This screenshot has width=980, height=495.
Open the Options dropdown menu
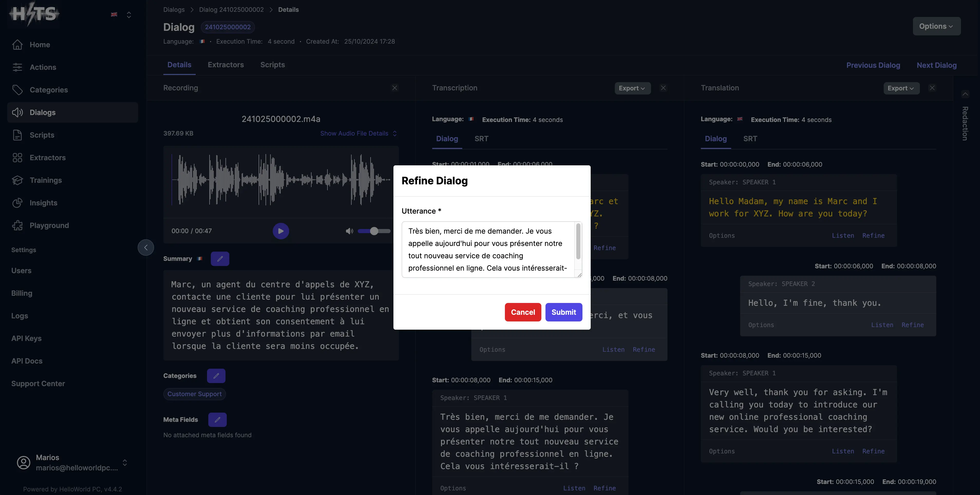pos(937,26)
